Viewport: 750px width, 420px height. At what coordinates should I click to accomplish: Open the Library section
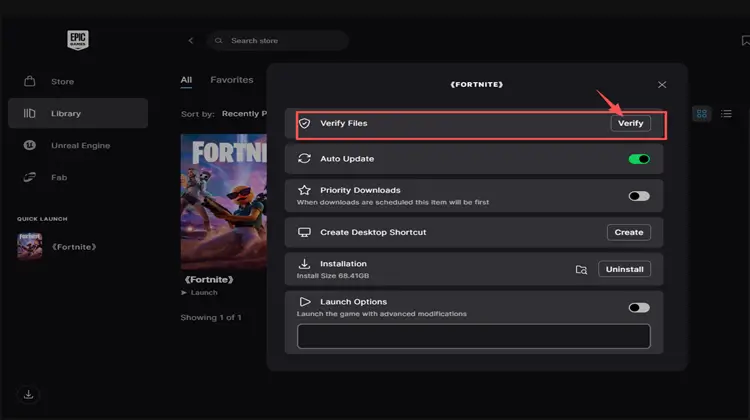(78, 113)
